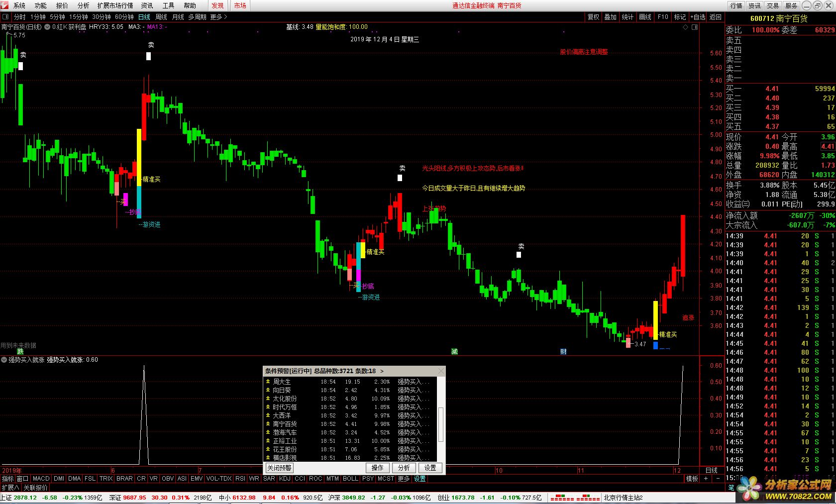This screenshot has height=504, width=836.
Task: Click the 行情 button at top right
Action: click(736, 5)
